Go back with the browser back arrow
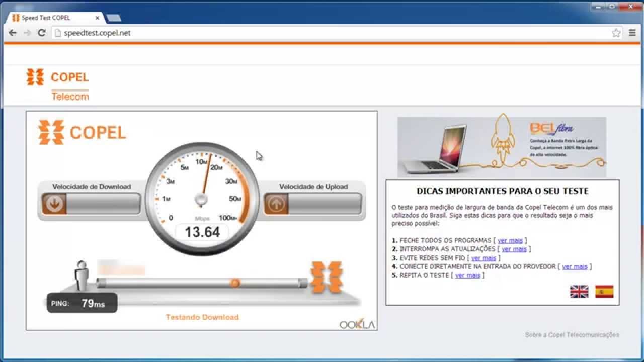 point(13,33)
